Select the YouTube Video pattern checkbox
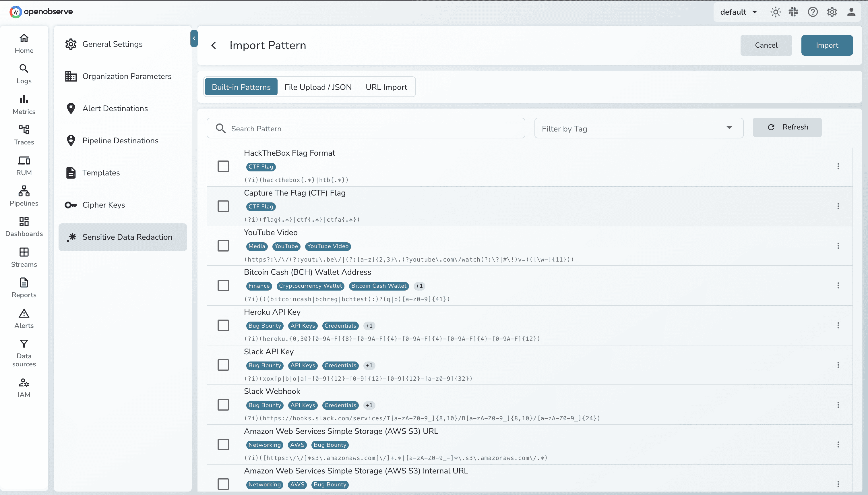 [223, 245]
